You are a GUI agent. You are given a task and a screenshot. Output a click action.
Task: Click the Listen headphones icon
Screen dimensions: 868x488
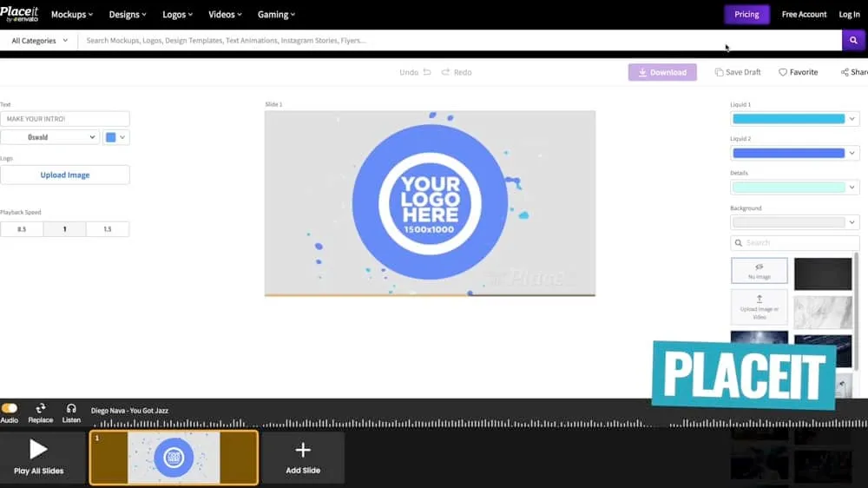tap(71, 408)
